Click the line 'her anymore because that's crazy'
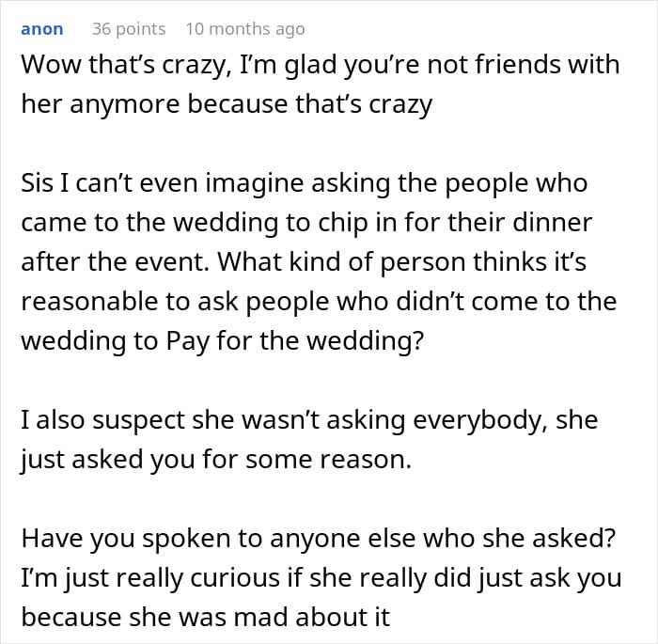Viewport: 658px width, 644px height. coord(227,104)
